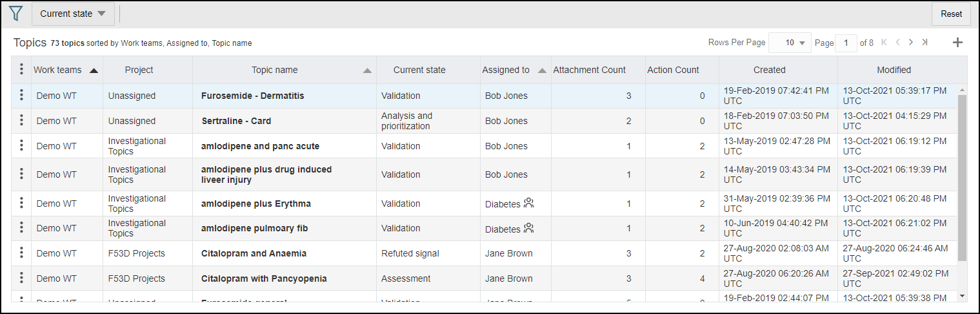The image size is (980, 314).
Task: Open row menu for Sertraline - Card
Action: pos(21,121)
